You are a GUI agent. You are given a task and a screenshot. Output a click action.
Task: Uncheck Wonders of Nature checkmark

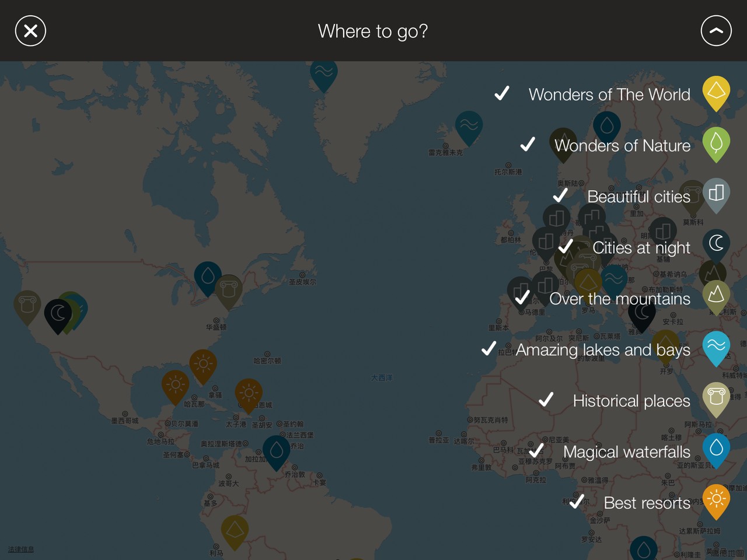click(x=528, y=144)
